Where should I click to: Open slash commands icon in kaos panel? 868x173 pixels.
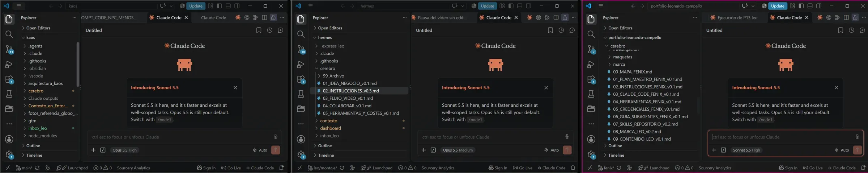click(103, 150)
